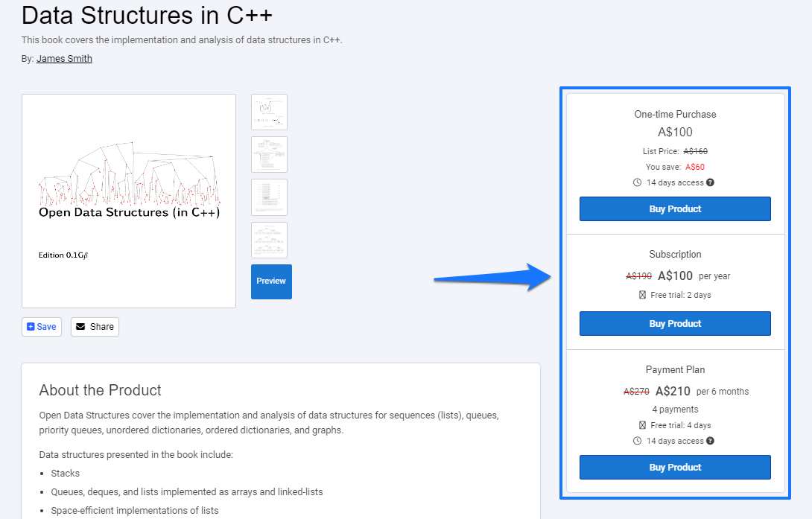
Task: Select the fourth preview thumbnail
Action: tap(269, 240)
